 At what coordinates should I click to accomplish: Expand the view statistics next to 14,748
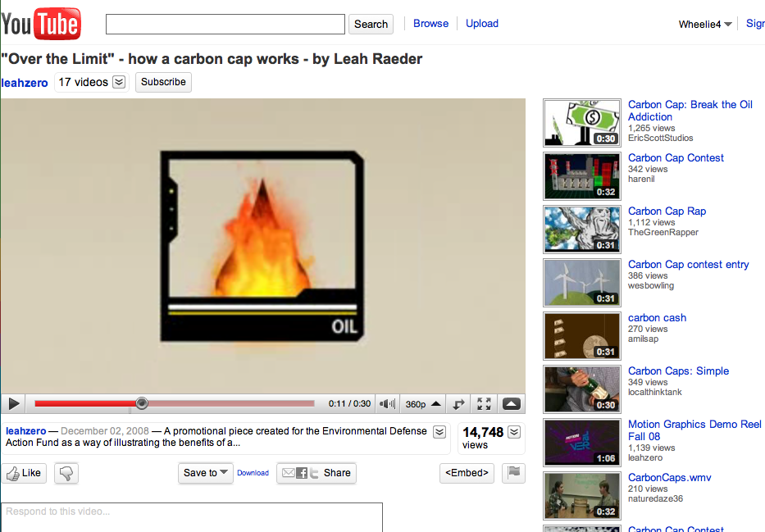point(514,432)
